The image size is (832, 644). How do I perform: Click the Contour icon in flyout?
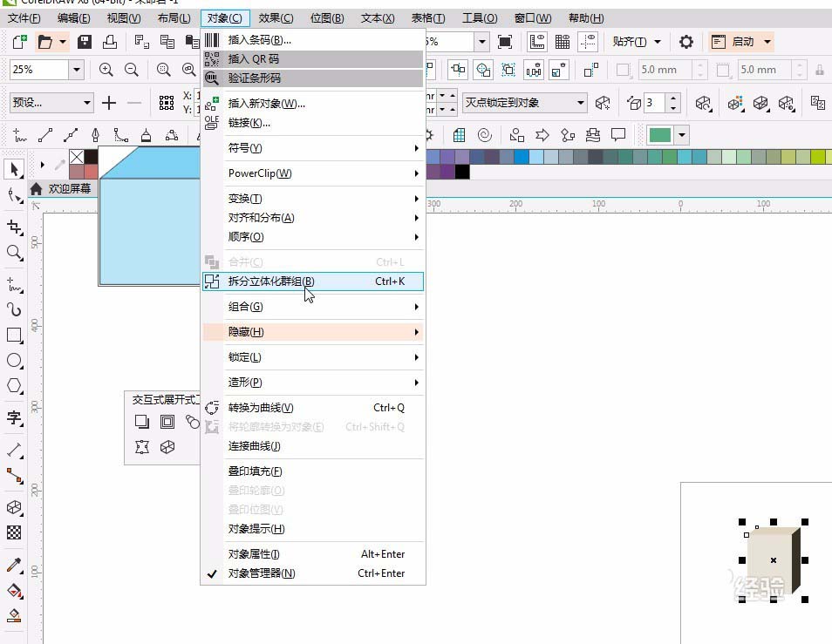[x=167, y=422]
